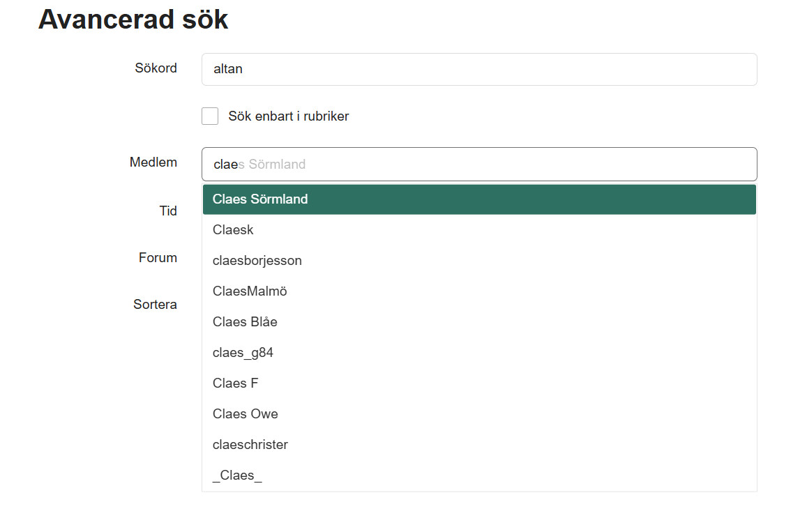Choose member 'Claes Blåe'
The image size is (807, 532).
(x=478, y=322)
